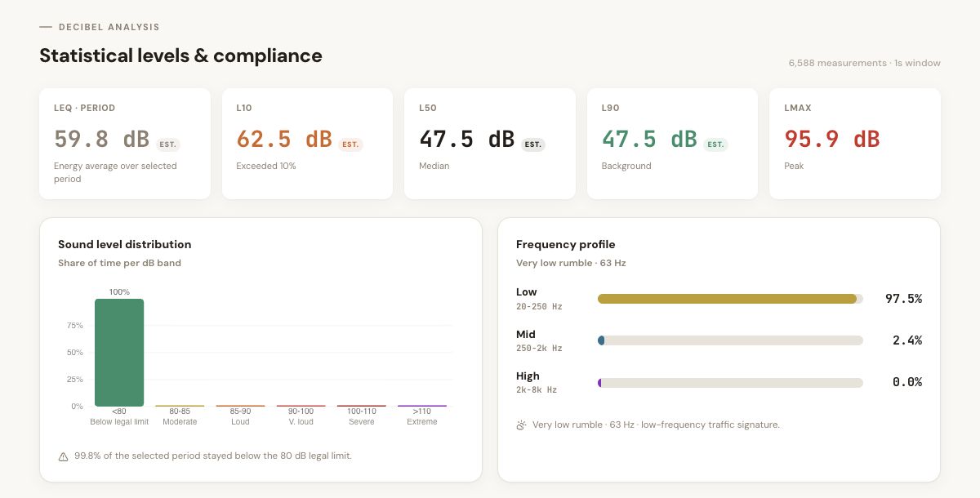Viewport: 980px width, 498px height.
Task: Click the >110 Extreme band marker
Action: 422,406
